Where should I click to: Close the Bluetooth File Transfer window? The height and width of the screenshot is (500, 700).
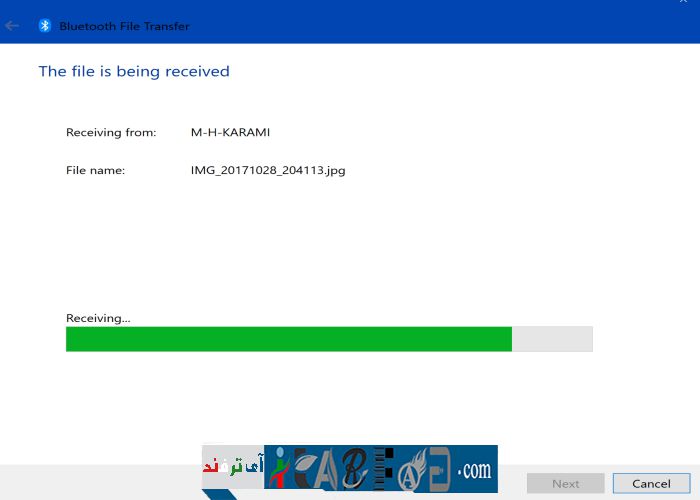coord(683,3)
